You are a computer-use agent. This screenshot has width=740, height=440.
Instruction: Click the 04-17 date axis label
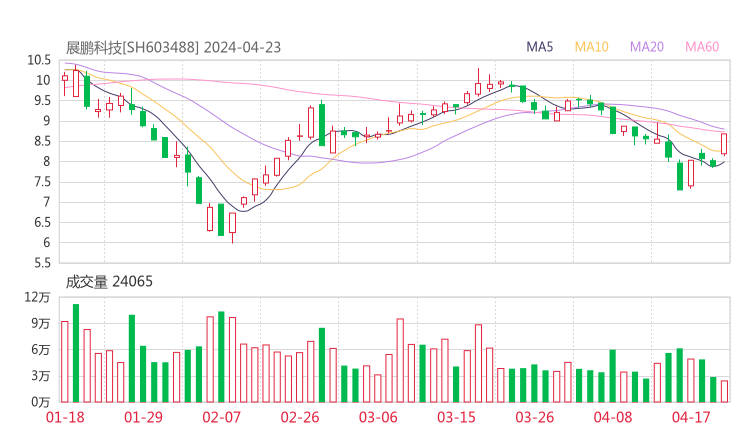click(x=691, y=417)
